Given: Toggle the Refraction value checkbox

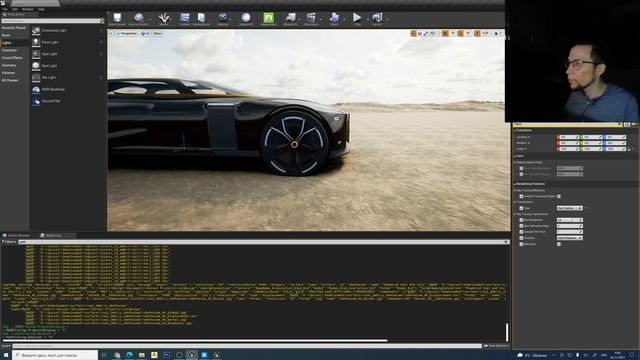Looking at the screenshot, I should click(559, 244).
